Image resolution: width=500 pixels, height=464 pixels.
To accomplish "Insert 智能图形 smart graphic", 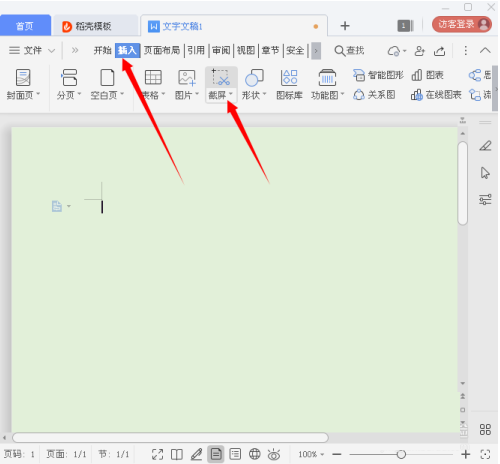I will (378, 75).
